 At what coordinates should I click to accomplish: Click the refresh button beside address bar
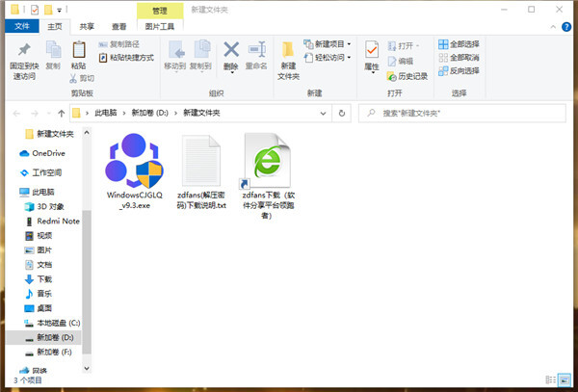(x=342, y=113)
